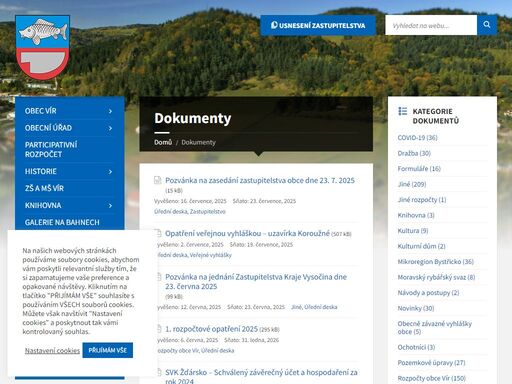
Task: Click the list icon beside Kategorie dokumentů
Action: pos(403,111)
